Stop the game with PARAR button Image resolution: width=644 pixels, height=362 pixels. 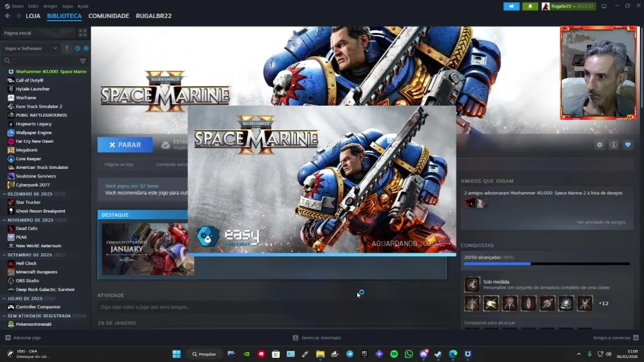point(125,145)
